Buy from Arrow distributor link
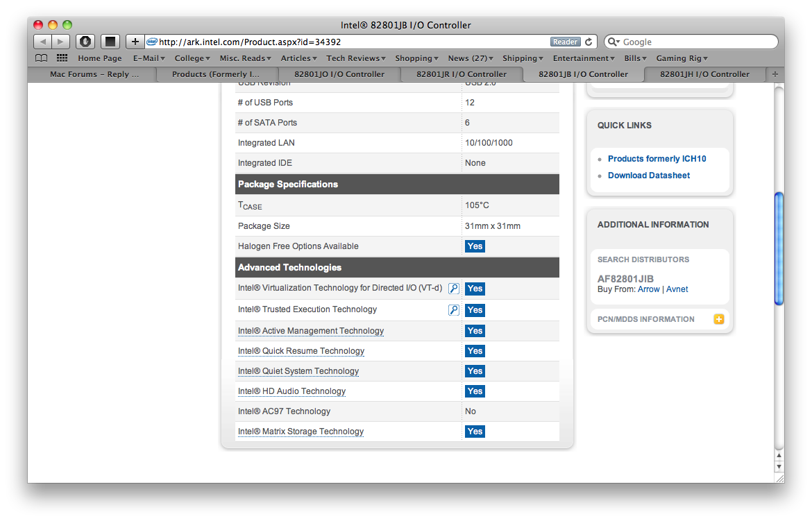The width and height of the screenshot is (812, 521). click(648, 289)
